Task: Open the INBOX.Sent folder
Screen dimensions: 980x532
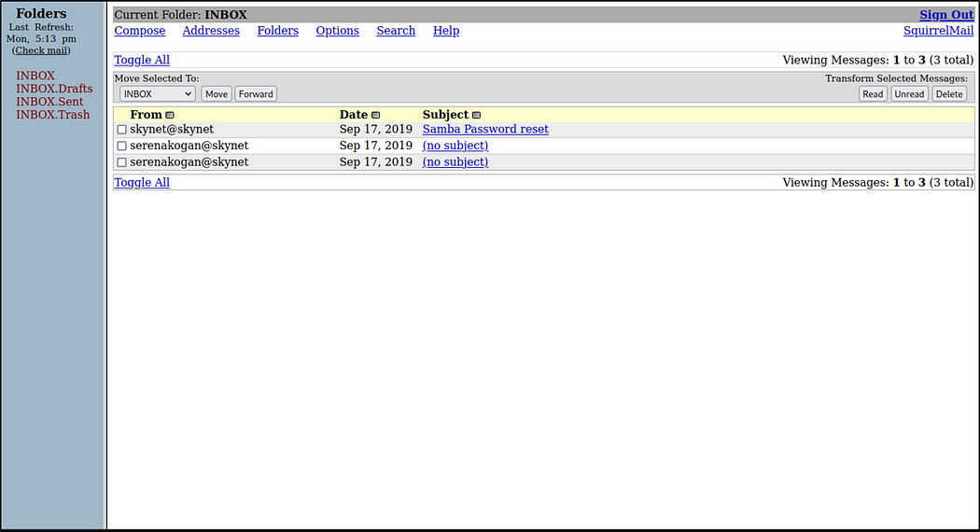Action: click(x=49, y=102)
